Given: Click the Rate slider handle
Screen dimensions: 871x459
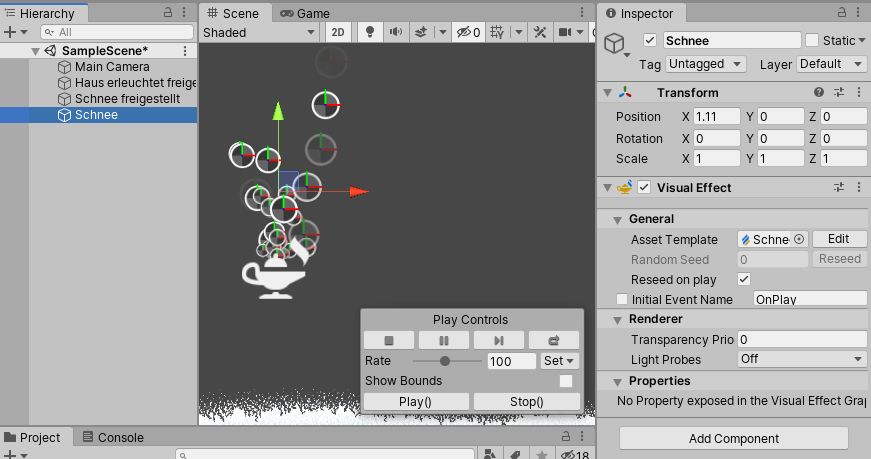Looking at the screenshot, I should pyautogui.click(x=445, y=361).
